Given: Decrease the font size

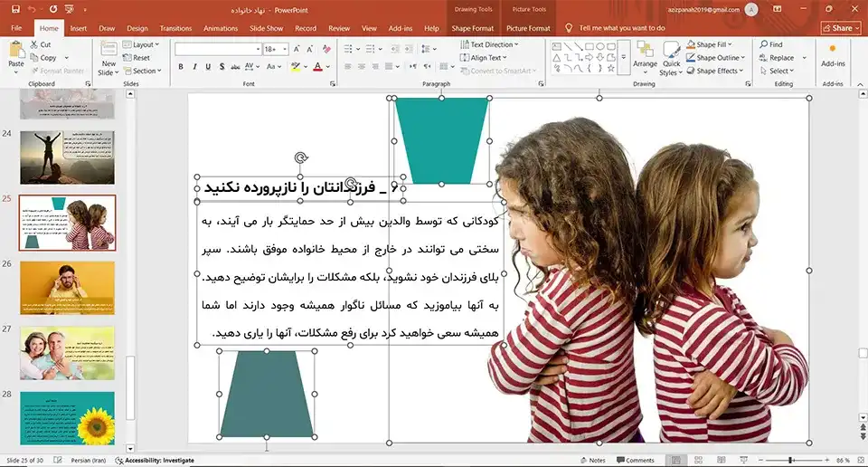Looking at the screenshot, I should click(x=310, y=49).
